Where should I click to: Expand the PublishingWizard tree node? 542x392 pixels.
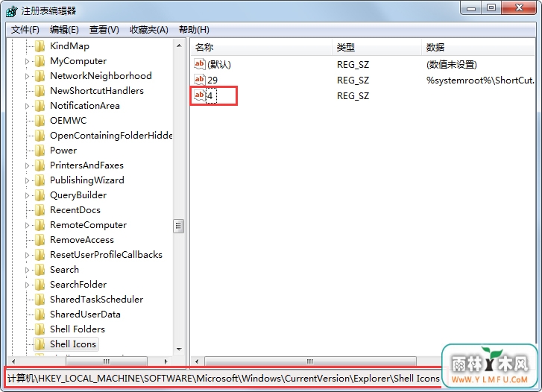28,180
